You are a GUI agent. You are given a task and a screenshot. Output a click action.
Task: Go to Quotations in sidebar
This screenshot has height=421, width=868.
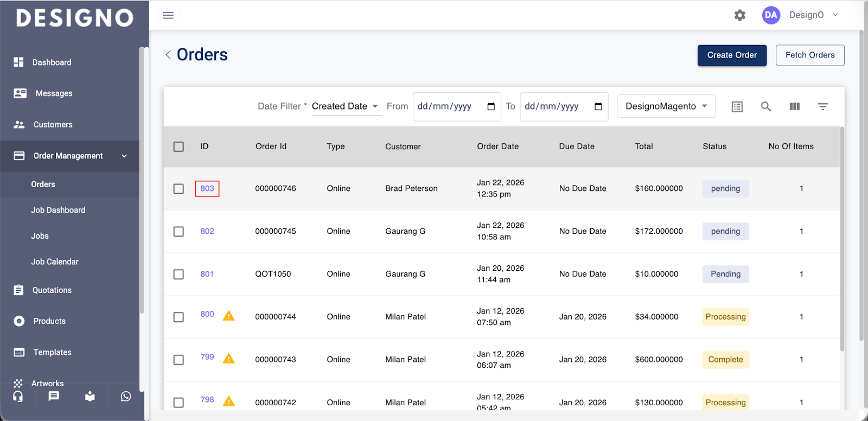coord(52,290)
